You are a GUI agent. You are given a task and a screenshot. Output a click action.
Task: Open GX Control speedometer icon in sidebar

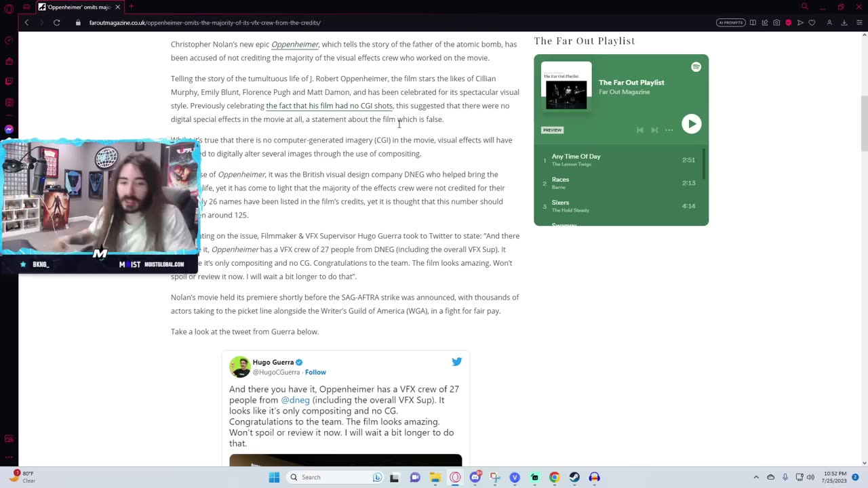(9, 40)
